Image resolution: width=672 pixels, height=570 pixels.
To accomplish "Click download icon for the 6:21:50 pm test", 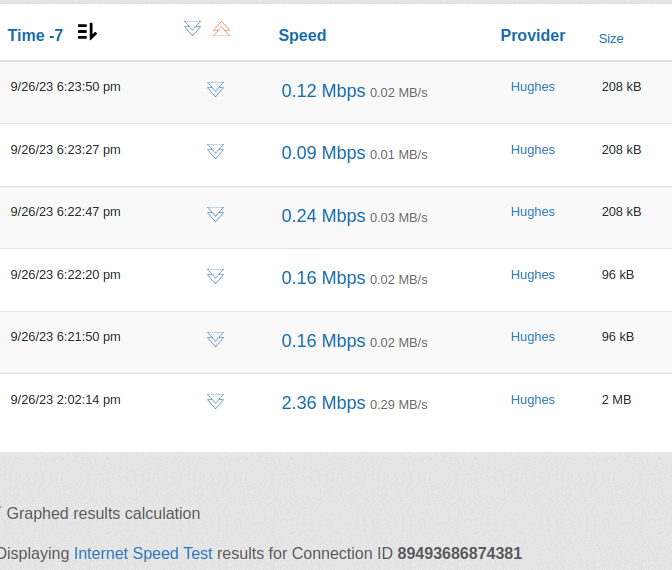I will click(x=215, y=339).
